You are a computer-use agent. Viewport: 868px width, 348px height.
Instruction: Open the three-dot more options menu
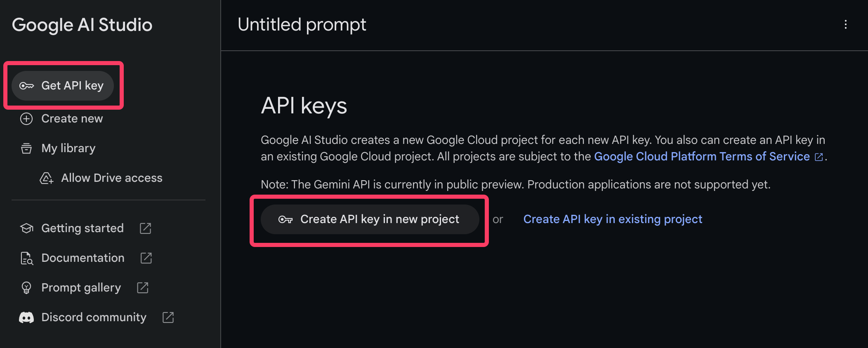pos(845,25)
